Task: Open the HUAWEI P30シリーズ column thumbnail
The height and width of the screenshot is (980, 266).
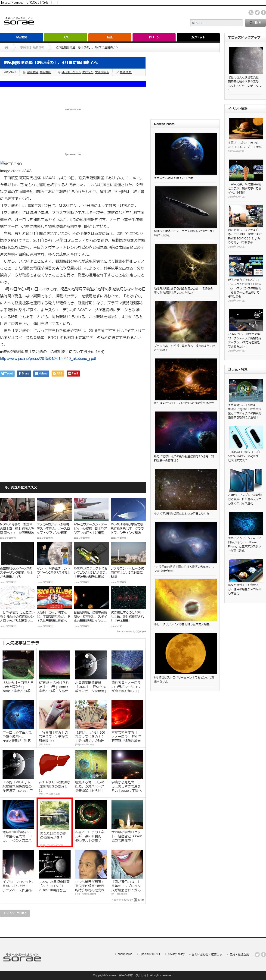Action: tap(246, 437)
